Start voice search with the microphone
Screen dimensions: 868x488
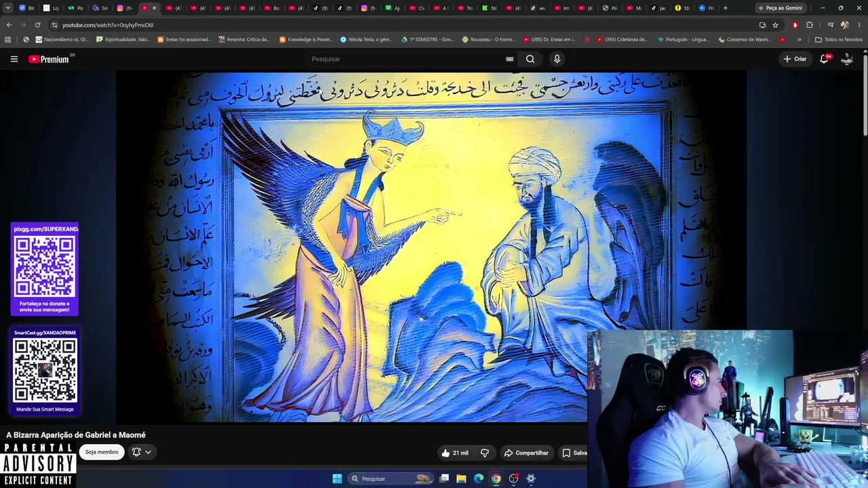[557, 59]
